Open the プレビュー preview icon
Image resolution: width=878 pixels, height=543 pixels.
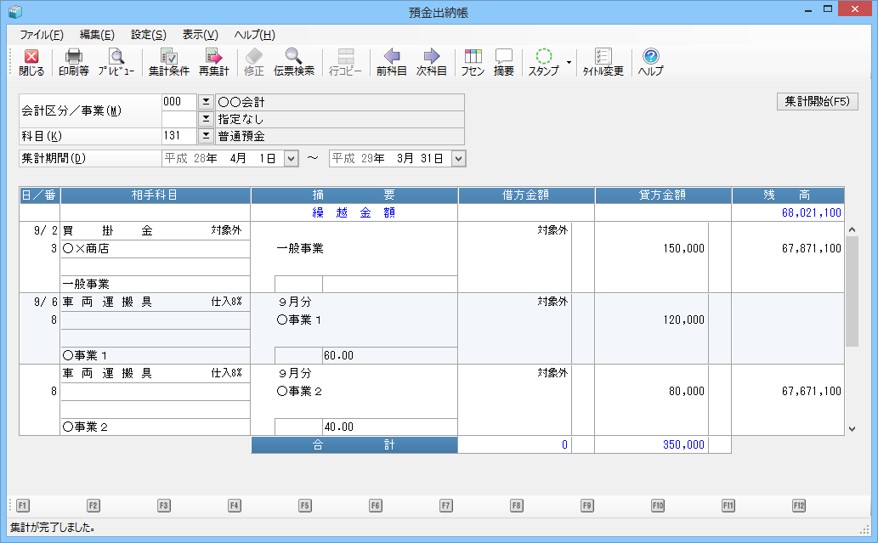point(117,62)
